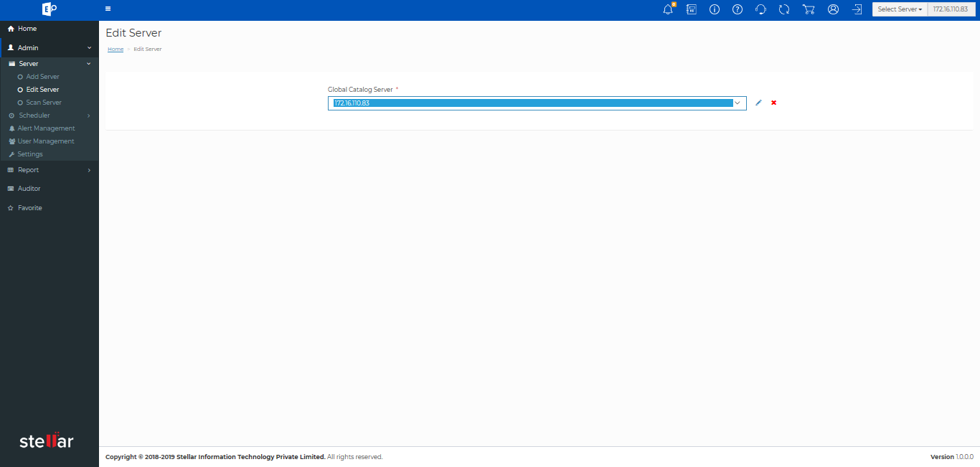
Task: Open the user profile icon
Action: tap(833, 9)
